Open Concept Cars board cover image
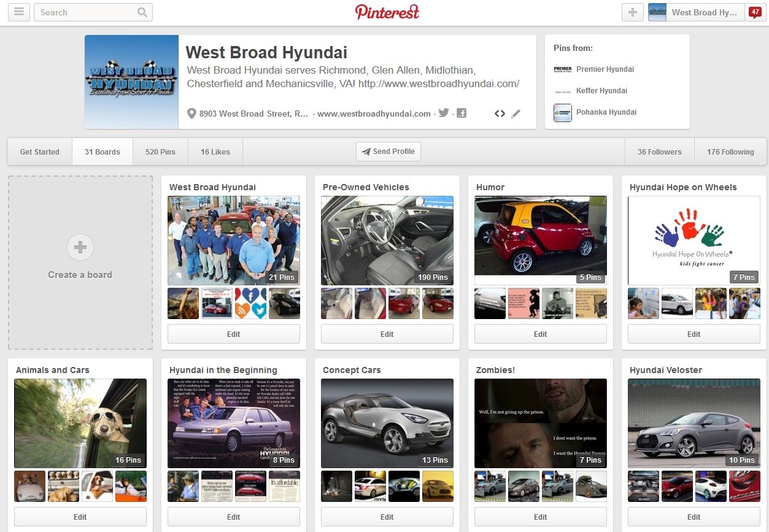The height and width of the screenshot is (532, 769). pyautogui.click(x=387, y=423)
